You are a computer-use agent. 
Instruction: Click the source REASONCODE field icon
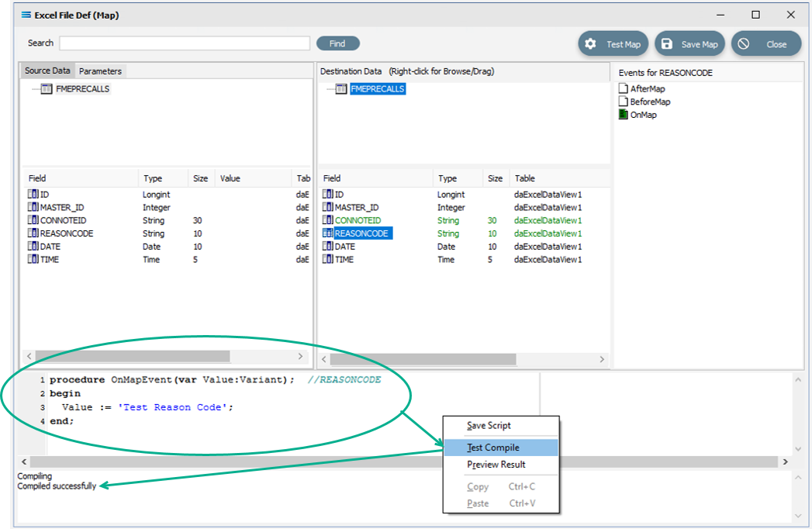(33, 233)
